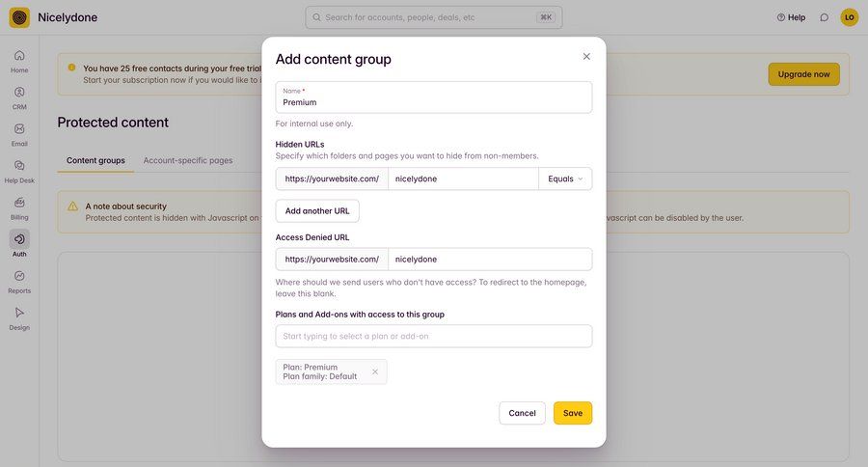The image size is (868, 467).
Task: Focus the Name field containing Premium
Action: tap(433, 97)
